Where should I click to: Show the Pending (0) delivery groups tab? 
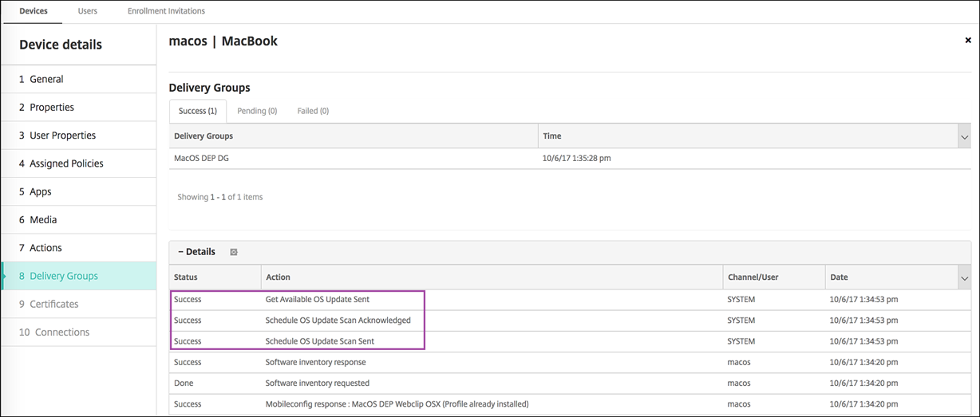257,111
